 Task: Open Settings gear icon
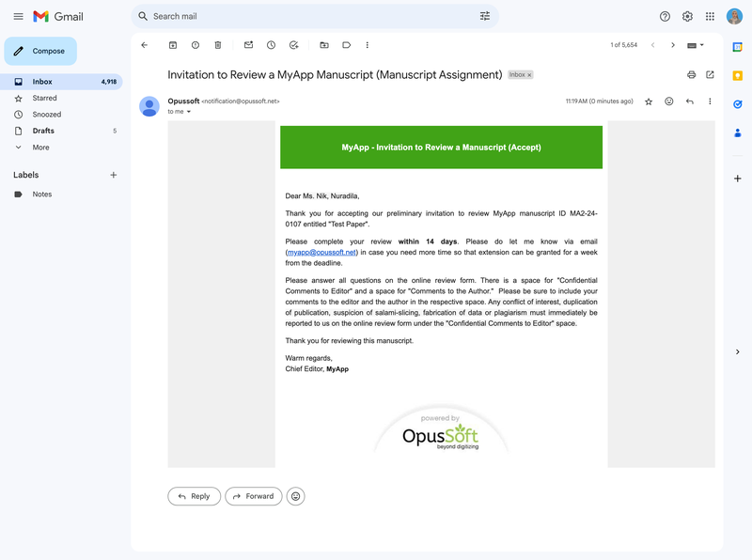[687, 16]
